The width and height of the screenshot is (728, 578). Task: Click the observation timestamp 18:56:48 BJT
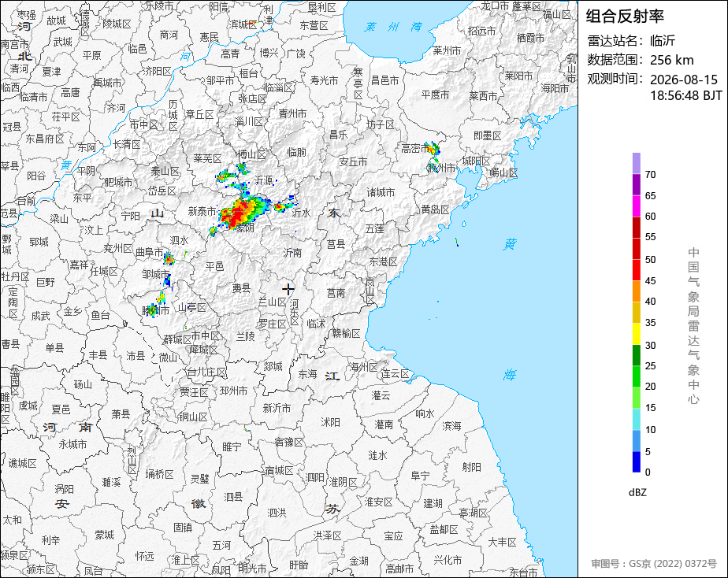(685, 95)
